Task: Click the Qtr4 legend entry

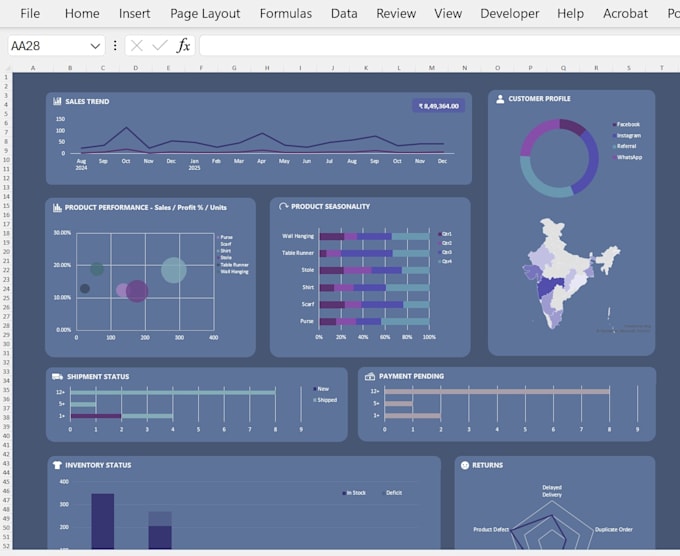Action: click(445, 262)
